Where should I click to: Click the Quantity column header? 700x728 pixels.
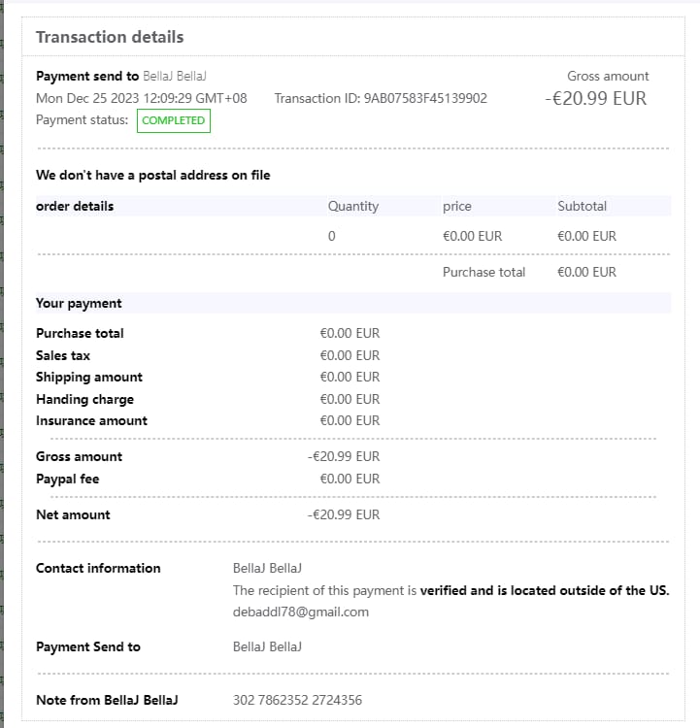tap(353, 206)
